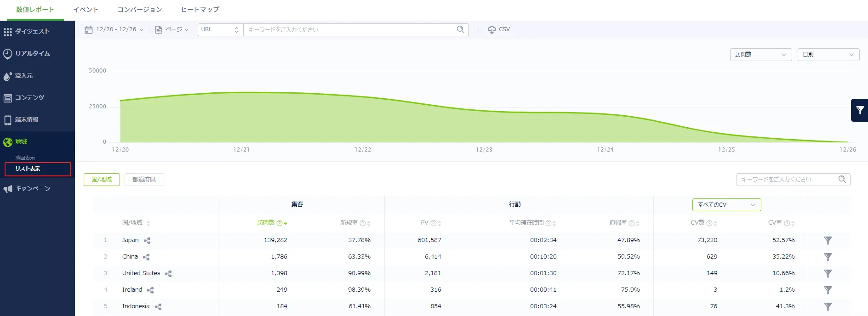
Task: Open the date range 12/20 - 12/26 picker
Action: click(x=115, y=29)
